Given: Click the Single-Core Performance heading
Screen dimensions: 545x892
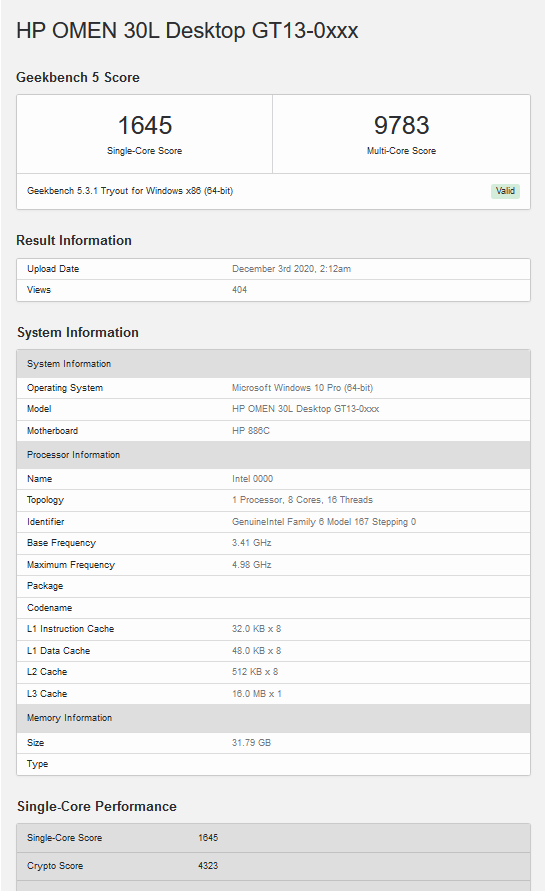Looking at the screenshot, I should pyautogui.click(x=97, y=807).
